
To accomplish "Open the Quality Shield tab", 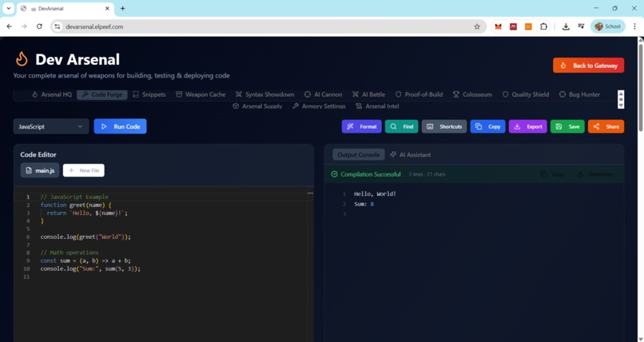I will 525,94.
